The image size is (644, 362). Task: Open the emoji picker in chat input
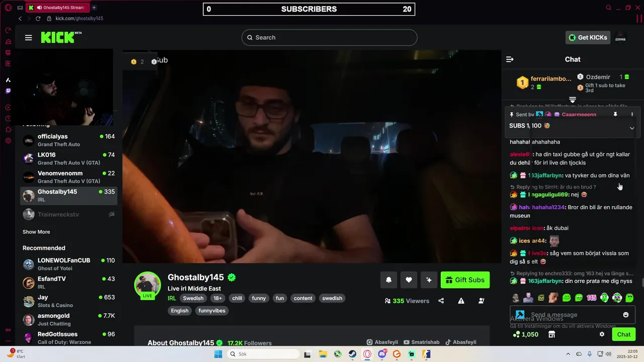pyautogui.click(x=626, y=315)
